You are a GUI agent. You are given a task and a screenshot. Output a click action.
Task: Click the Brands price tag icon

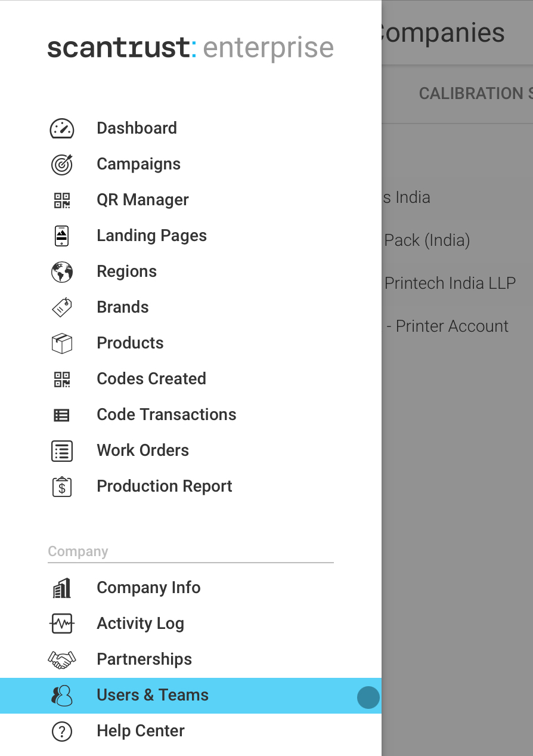(61, 307)
